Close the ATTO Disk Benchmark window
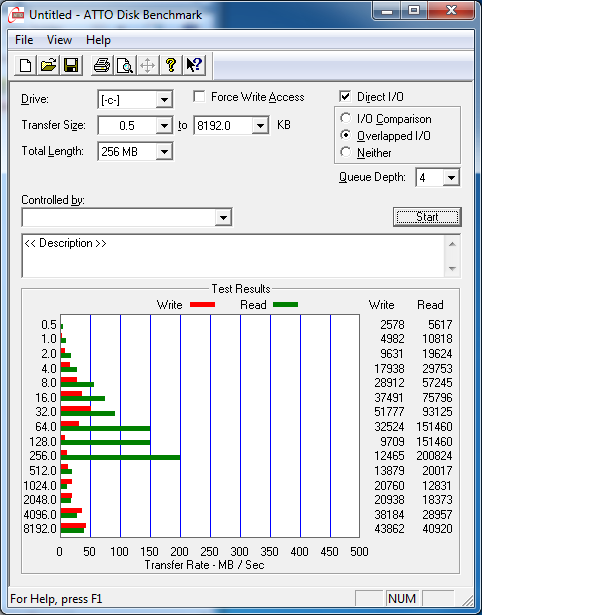The image size is (614, 615). pos(451,11)
